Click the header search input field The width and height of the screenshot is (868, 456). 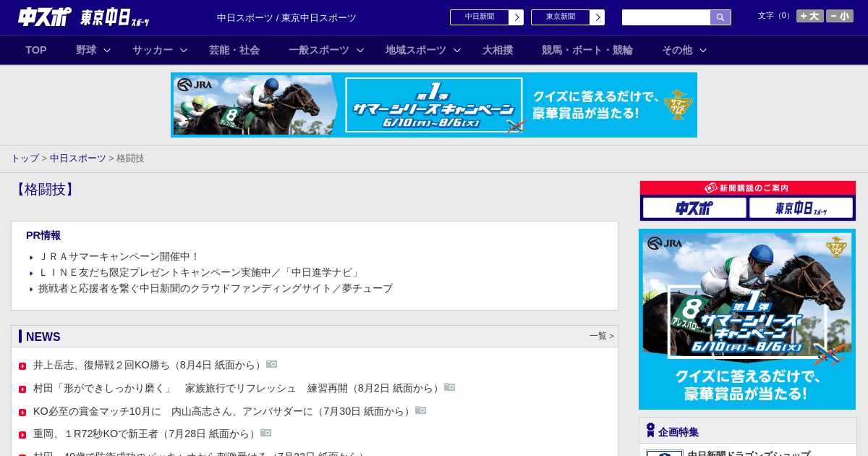coord(666,17)
